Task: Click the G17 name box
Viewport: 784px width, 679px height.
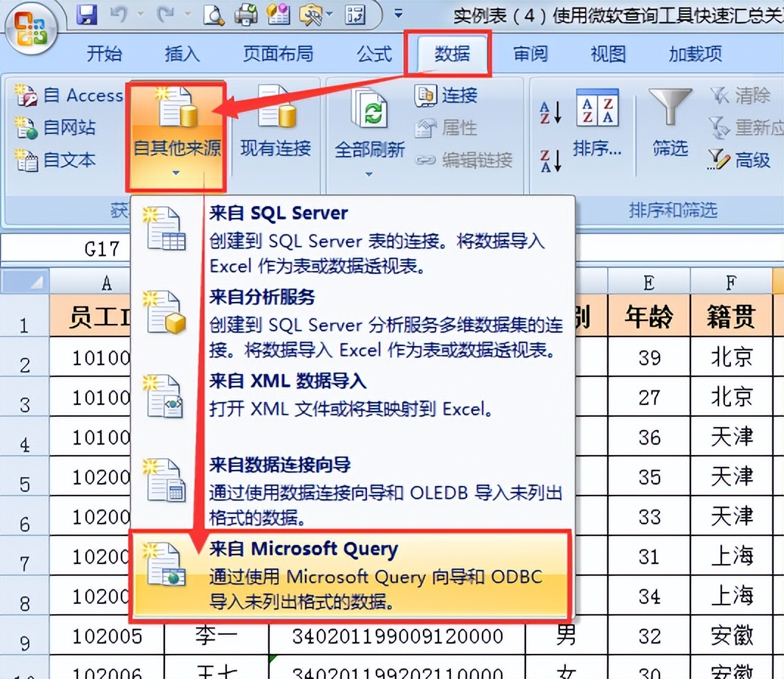Action: tap(66, 248)
